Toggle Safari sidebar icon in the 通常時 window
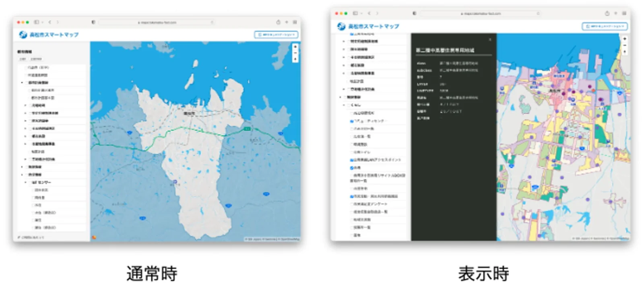Viewport: 644px width, 294px height. 37,22
